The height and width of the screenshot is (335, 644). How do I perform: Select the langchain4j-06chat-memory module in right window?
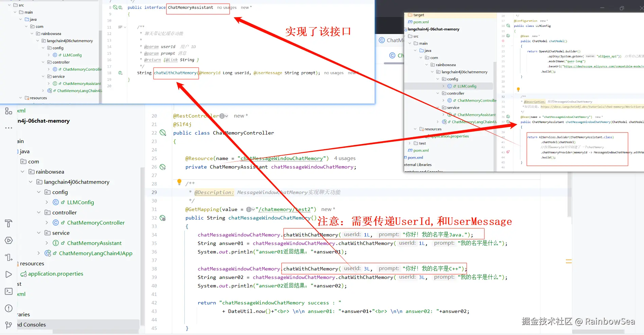pyautogui.click(x=433, y=29)
